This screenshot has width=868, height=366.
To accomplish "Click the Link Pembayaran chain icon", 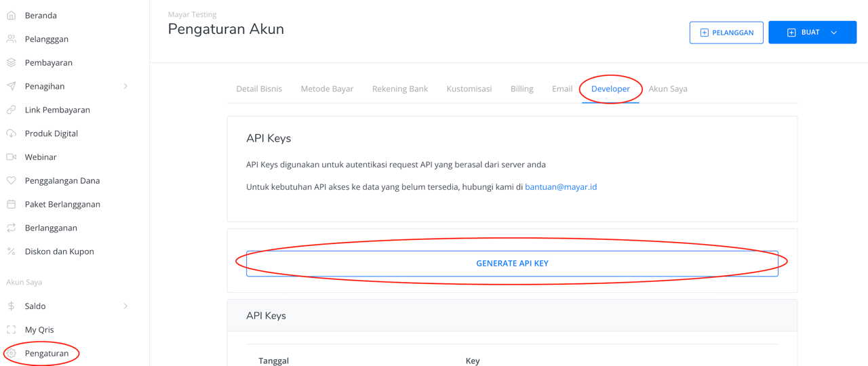I will pyautogui.click(x=12, y=110).
